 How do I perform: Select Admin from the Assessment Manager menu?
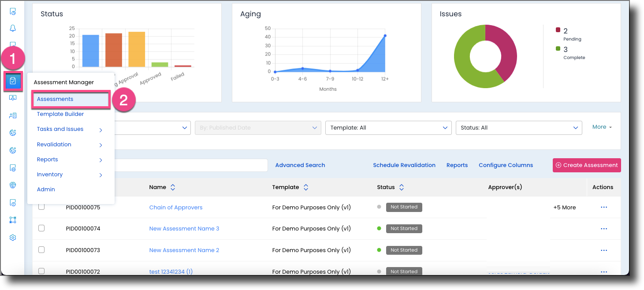point(46,189)
